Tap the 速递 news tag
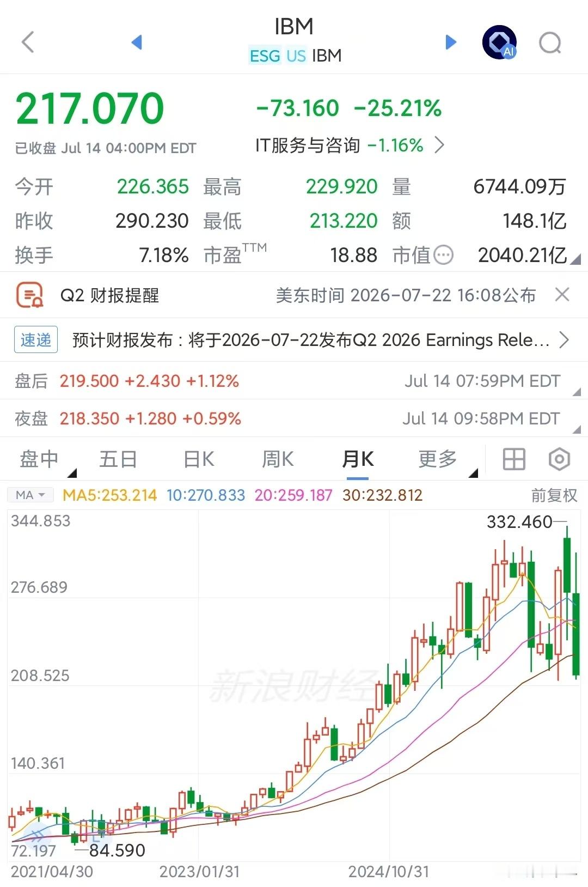The image size is (588, 887). pos(36,340)
